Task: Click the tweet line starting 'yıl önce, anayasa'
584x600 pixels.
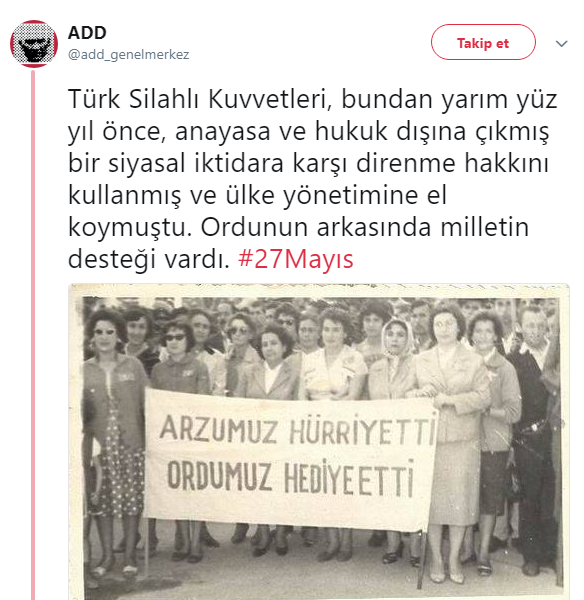Action: click(308, 131)
